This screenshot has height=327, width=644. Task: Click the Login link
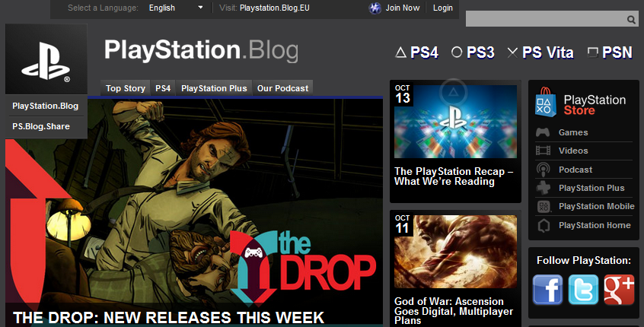tap(443, 8)
